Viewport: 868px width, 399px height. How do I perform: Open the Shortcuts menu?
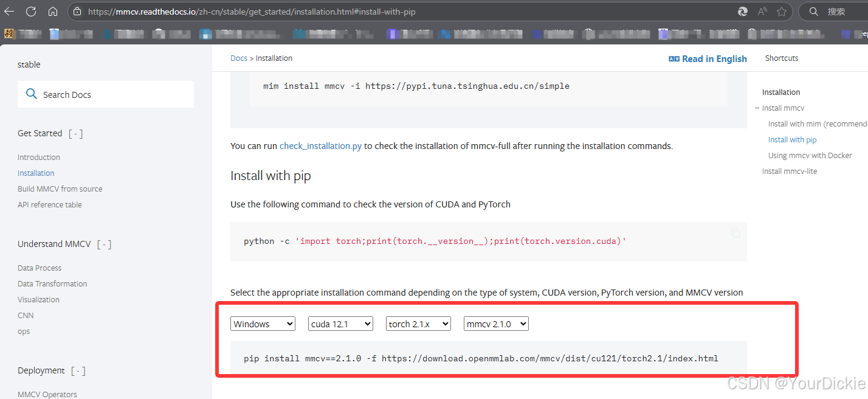(x=781, y=58)
